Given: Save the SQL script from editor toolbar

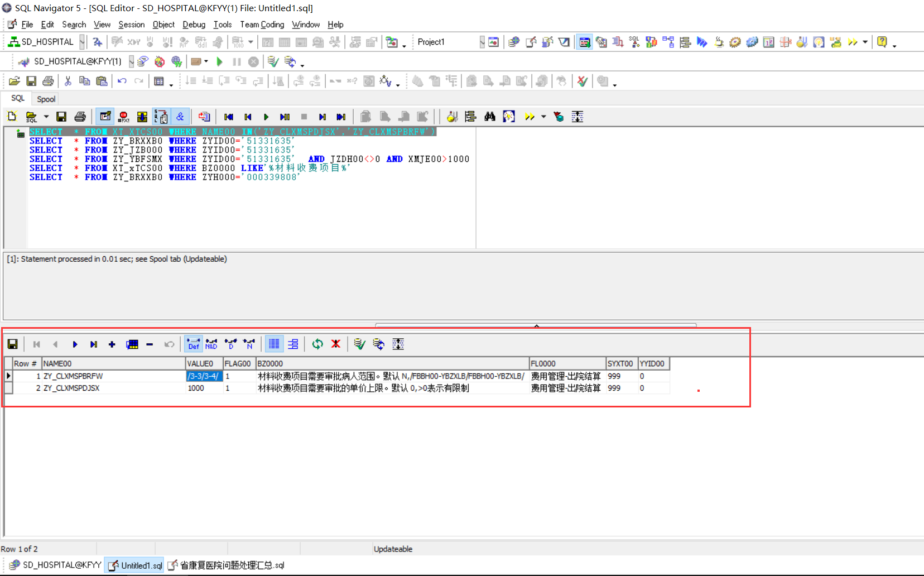Looking at the screenshot, I should pos(61,117).
